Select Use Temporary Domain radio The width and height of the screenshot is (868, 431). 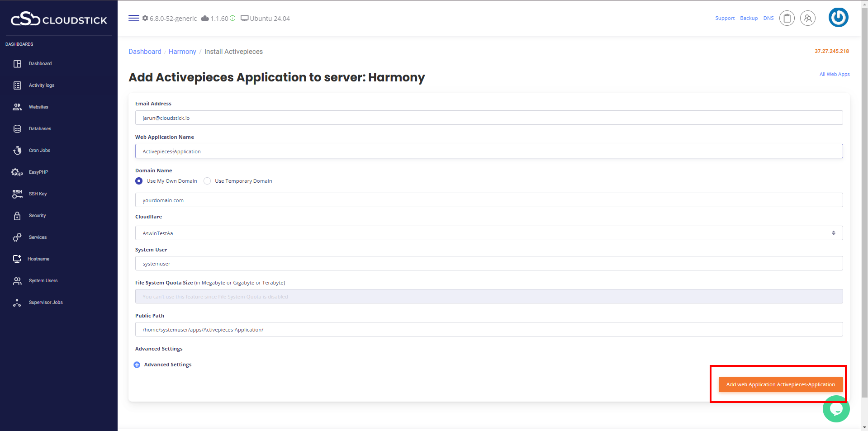click(x=207, y=181)
